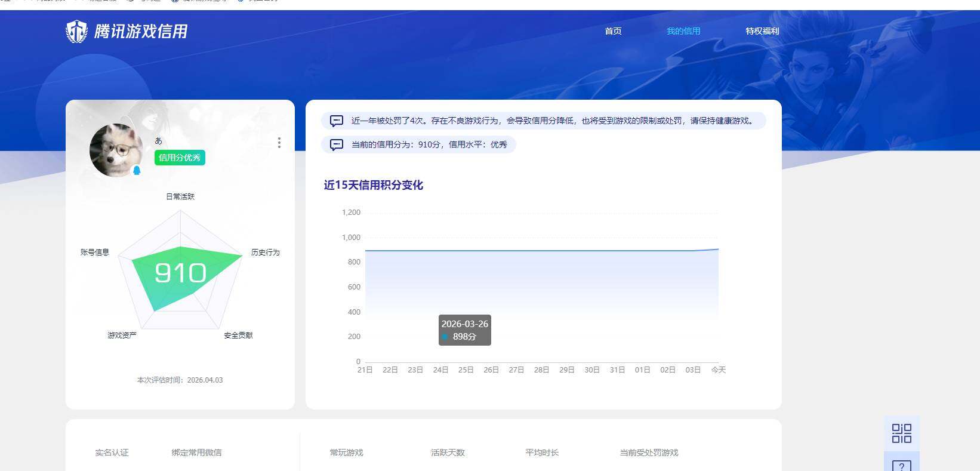Click the 当前受处罚游戏 column label
This screenshot has height=471, width=980.
pyautogui.click(x=649, y=452)
